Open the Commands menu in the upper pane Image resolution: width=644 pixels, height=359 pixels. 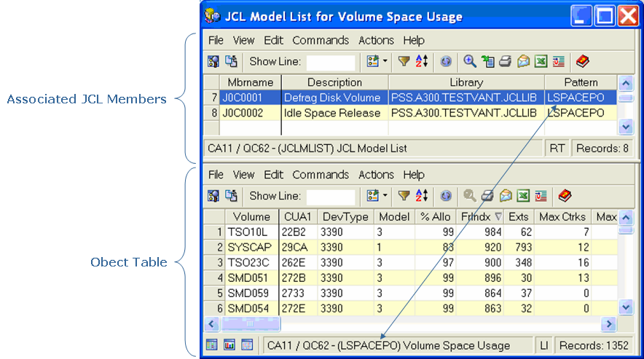pyautogui.click(x=321, y=41)
